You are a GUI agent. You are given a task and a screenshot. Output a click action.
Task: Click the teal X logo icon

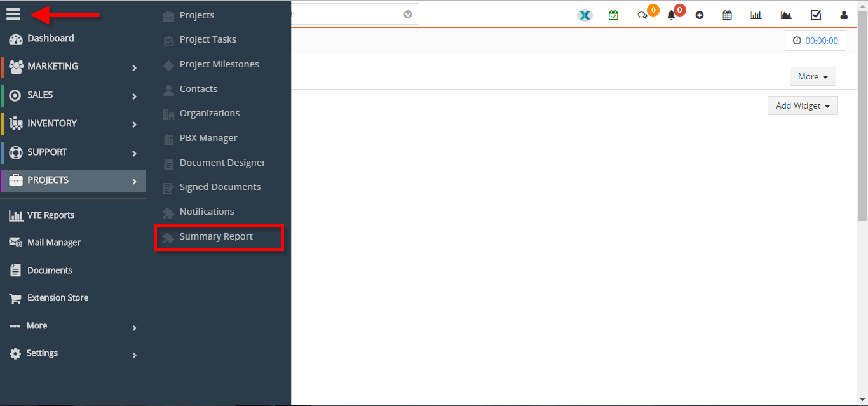click(585, 15)
